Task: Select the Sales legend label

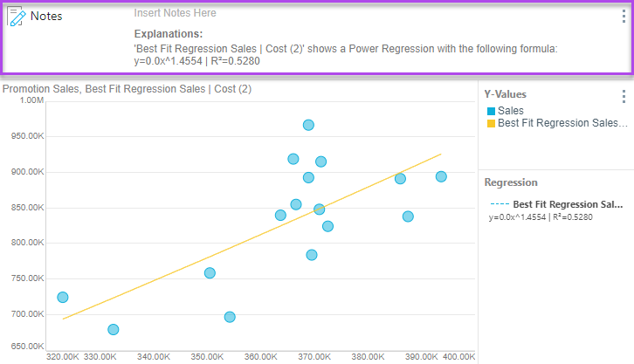Action: pos(511,111)
